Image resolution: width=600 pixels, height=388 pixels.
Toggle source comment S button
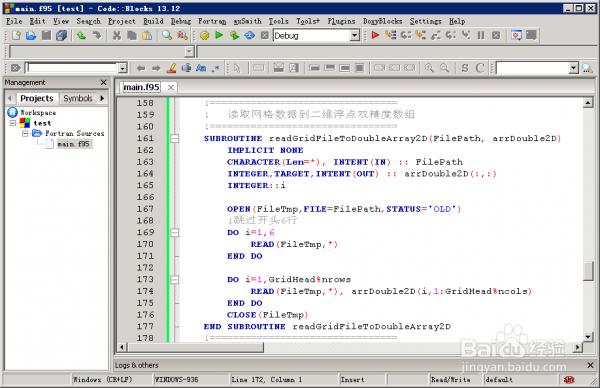click(x=465, y=68)
